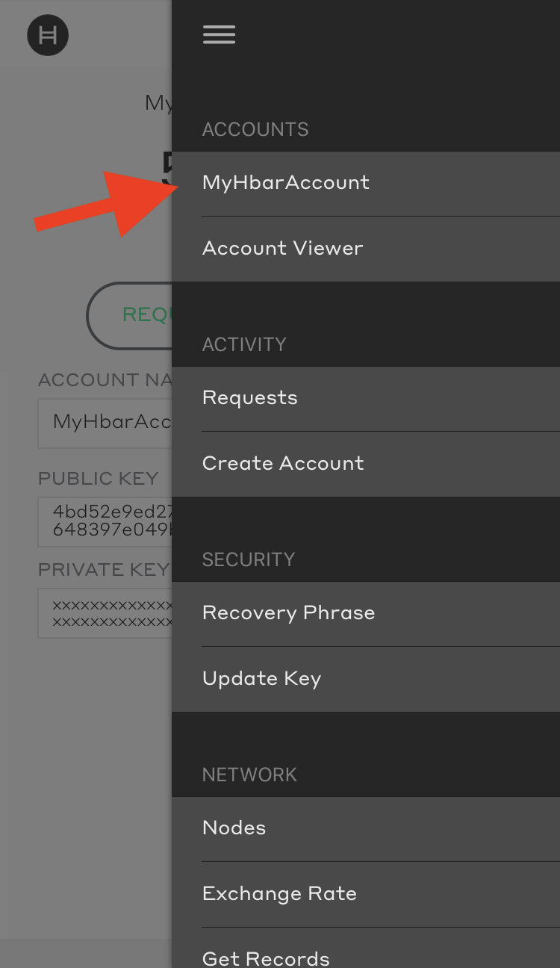
Task: Click the NETWORK section header
Action: tap(249, 775)
